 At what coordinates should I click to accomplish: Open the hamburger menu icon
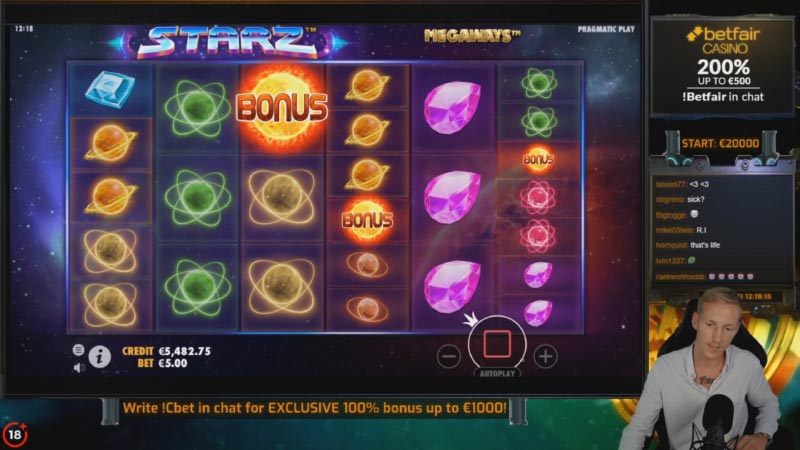[78, 349]
